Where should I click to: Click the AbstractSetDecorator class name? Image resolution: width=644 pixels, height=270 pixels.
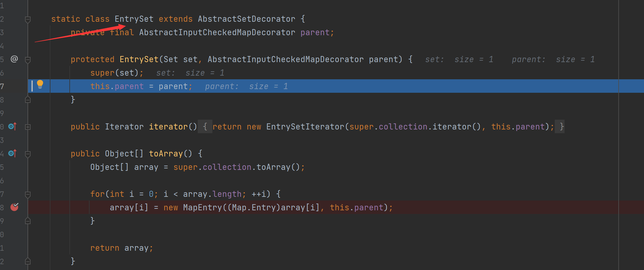(246, 19)
